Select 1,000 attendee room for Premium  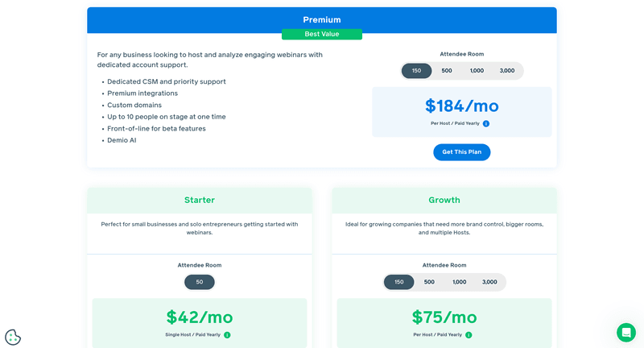coord(477,71)
